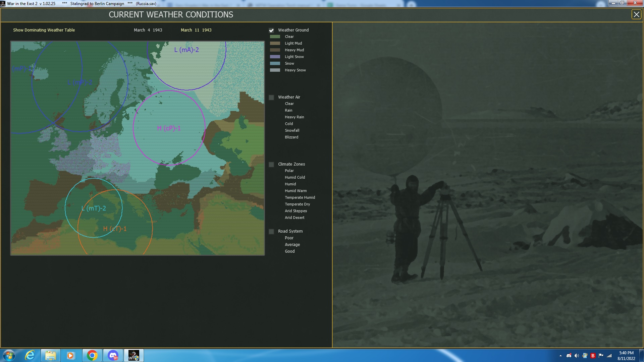Open the Windows Start menu
The image size is (644, 362).
click(x=9, y=355)
